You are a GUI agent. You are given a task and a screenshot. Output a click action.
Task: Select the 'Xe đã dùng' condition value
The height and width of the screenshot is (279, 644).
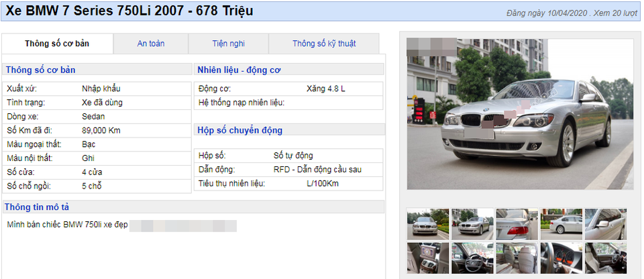coord(102,103)
